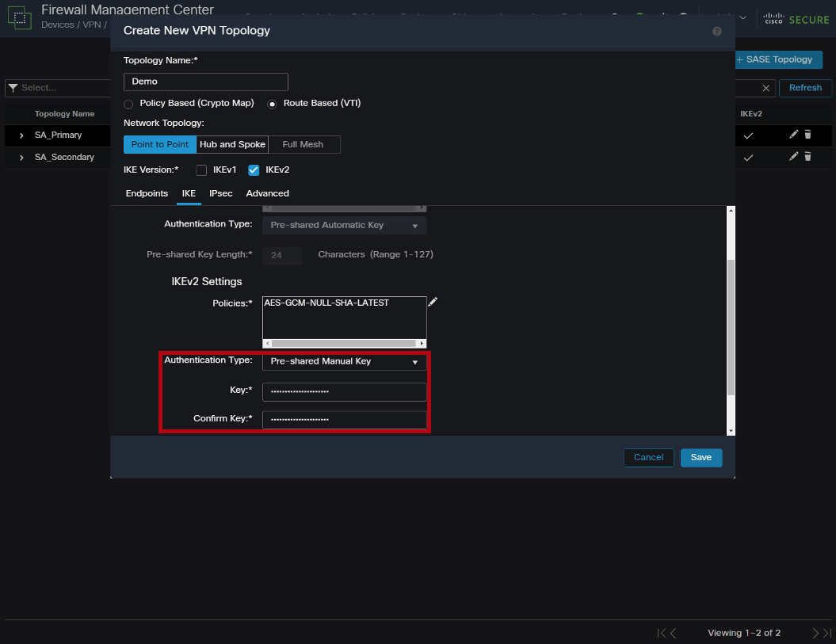The height and width of the screenshot is (644, 836).
Task: Delete the SA_Secondary topology
Action: pyautogui.click(x=807, y=157)
